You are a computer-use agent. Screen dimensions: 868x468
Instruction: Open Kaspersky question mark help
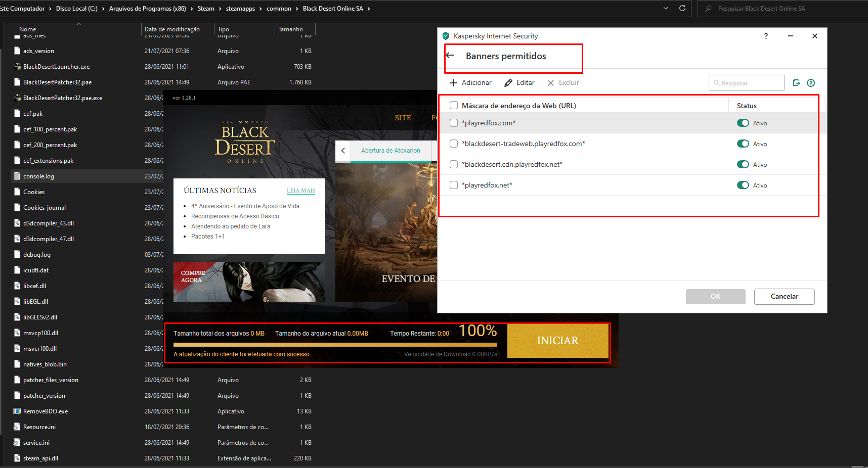tap(766, 36)
